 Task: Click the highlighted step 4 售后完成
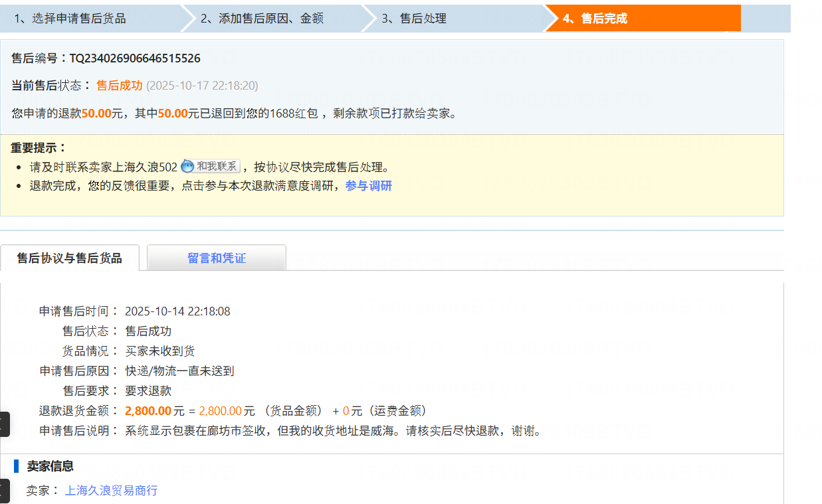pyautogui.click(x=595, y=19)
